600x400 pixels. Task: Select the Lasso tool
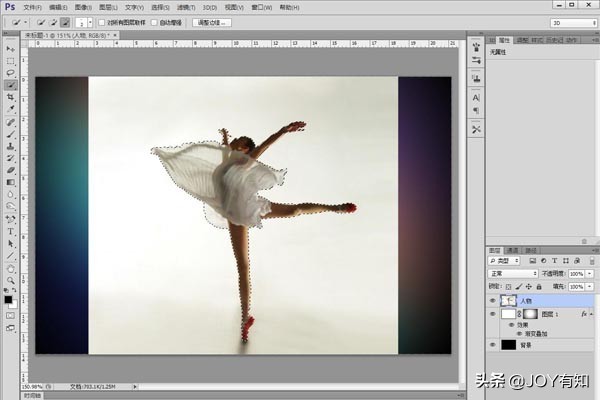(10, 72)
